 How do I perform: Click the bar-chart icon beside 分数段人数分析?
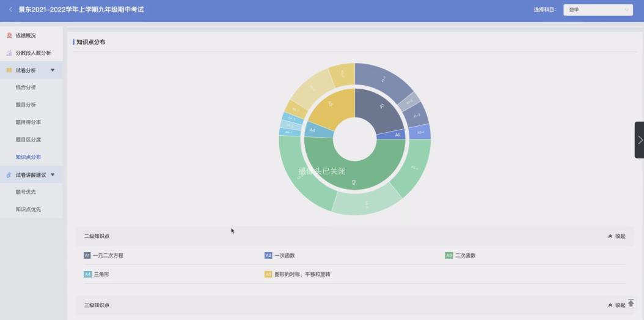point(9,53)
